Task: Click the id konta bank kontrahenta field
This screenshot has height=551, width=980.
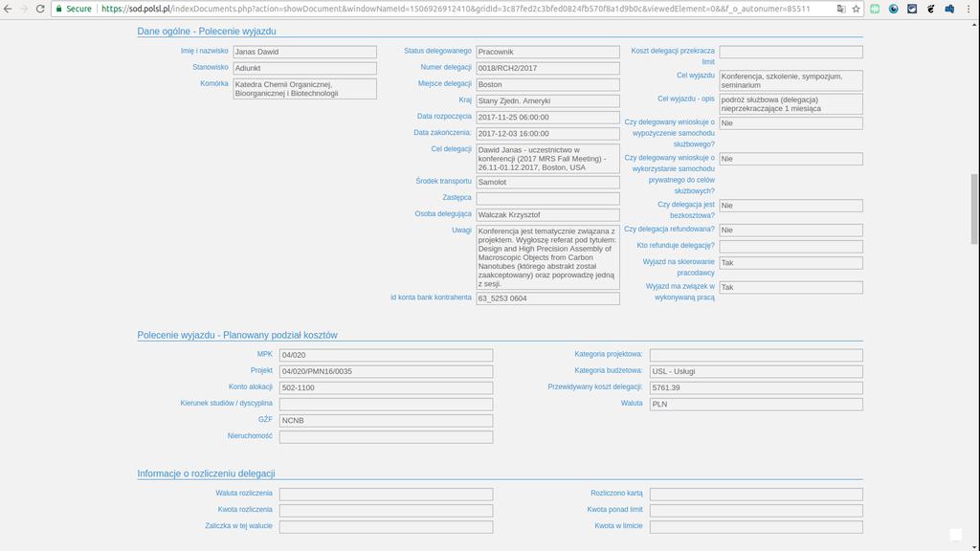Action: pos(548,298)
